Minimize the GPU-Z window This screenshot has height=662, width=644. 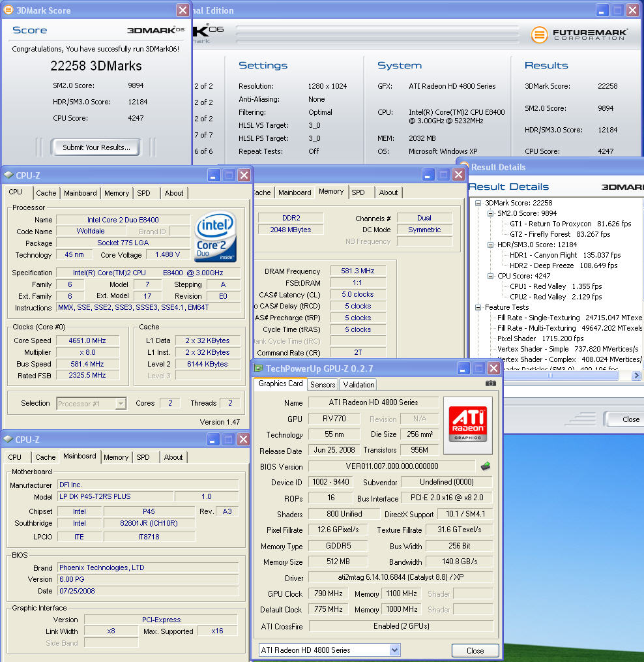tap(463, 368)
